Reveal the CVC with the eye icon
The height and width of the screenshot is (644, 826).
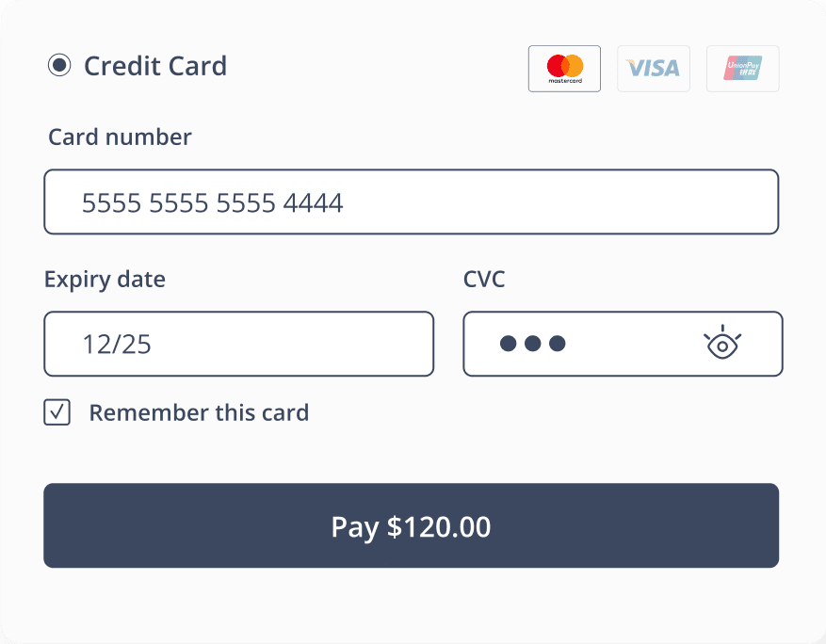point(722,344)
